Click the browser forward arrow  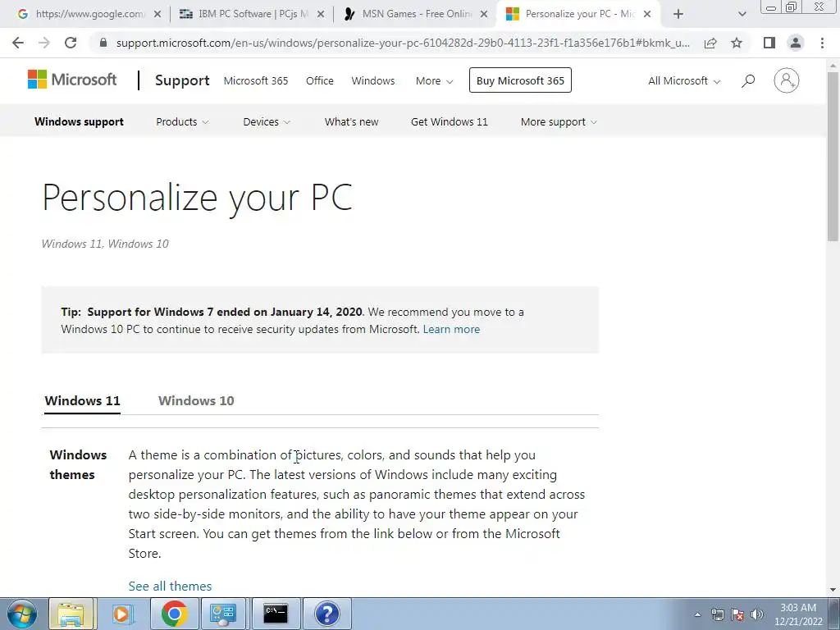click(44, 43)
